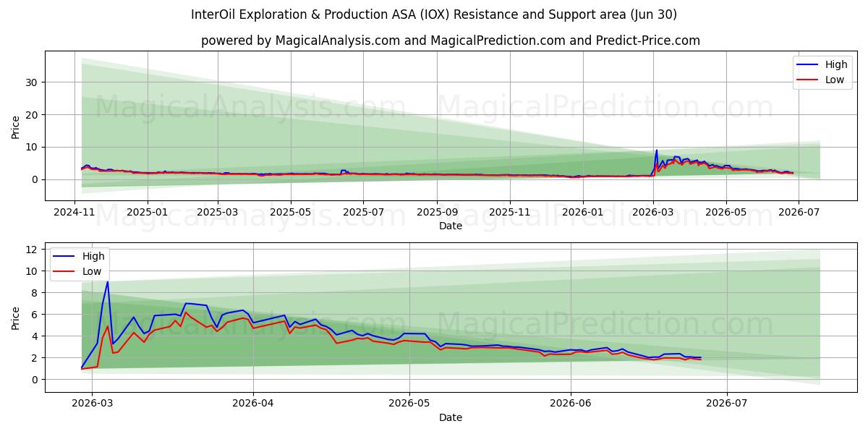Click the 8 value on bottom price axis

tap(35, 293)
